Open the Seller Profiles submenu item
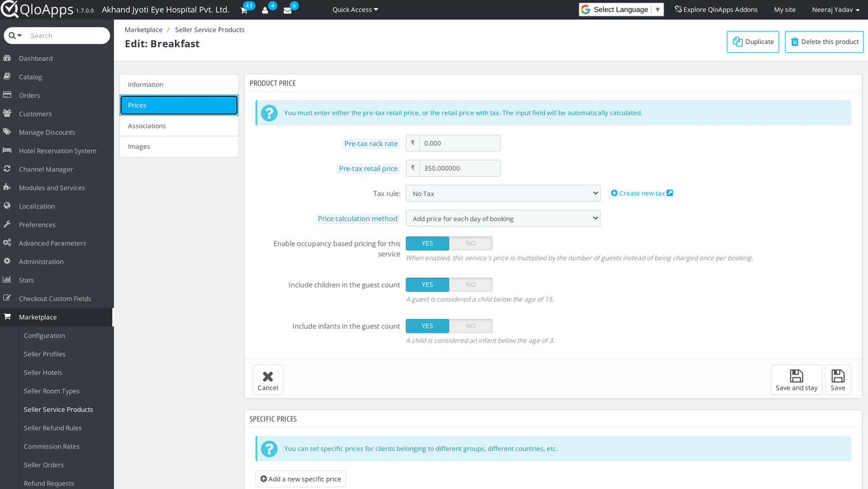868x489 pixels. tap(45, 354)
